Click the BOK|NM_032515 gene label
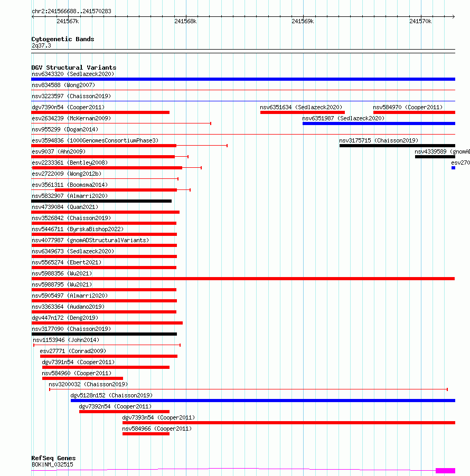The height and width of the screenshot is (476, 470). point(52,464)
